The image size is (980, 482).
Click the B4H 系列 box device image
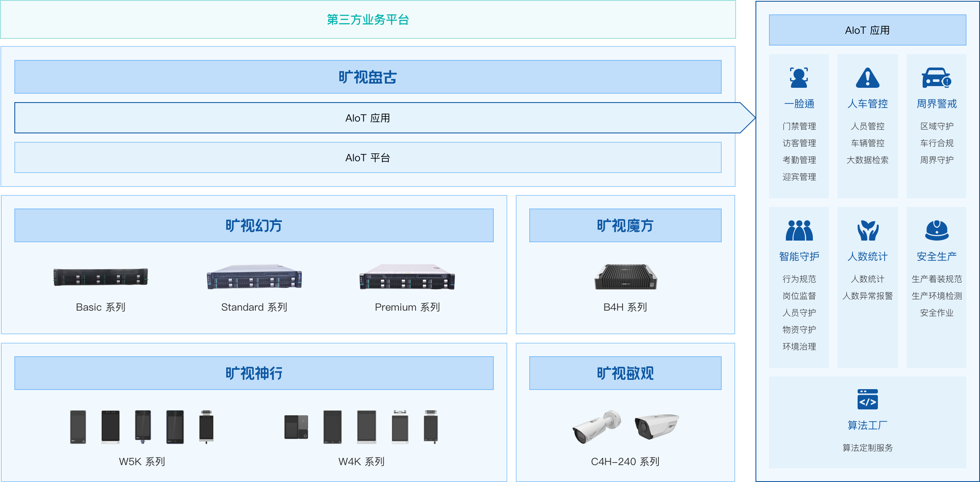coord(625,277)
